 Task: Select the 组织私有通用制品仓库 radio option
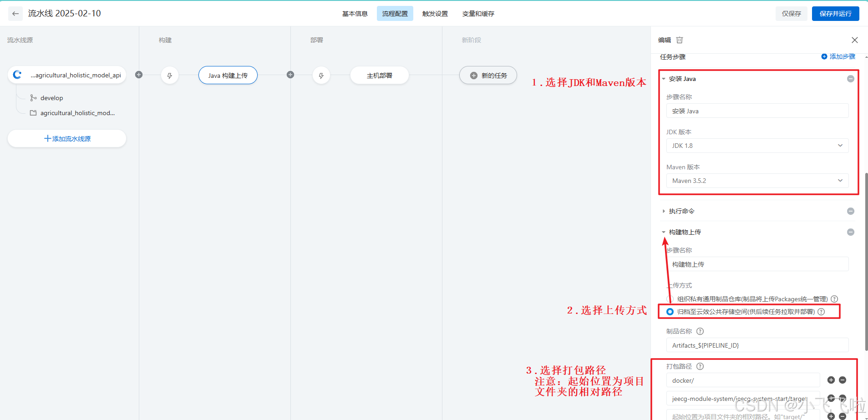670,299
